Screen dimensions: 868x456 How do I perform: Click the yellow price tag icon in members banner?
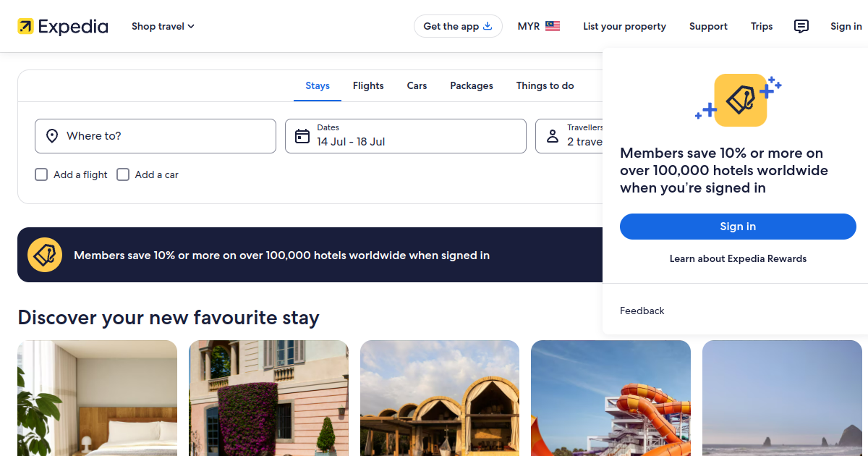click(x=45, y=255)
